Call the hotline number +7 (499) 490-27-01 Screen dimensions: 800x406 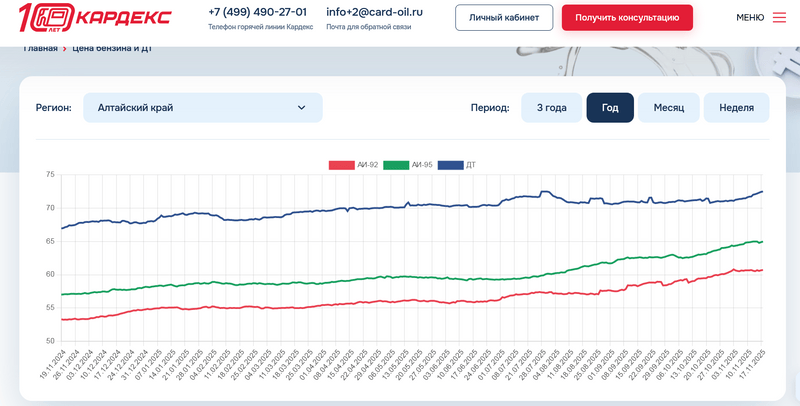click(x=257, y=13)
